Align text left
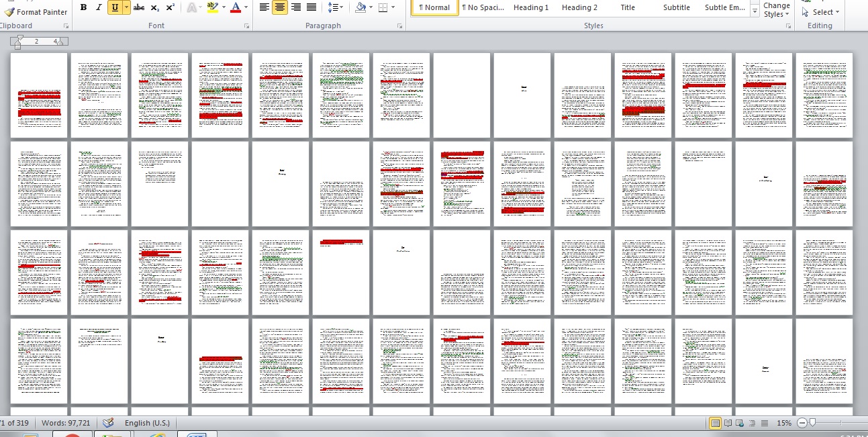 tap(264, 7)
